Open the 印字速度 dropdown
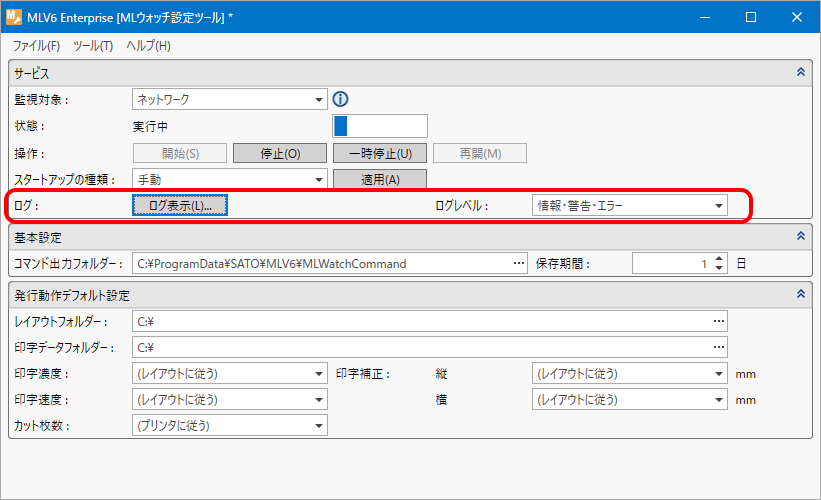The height and width of the screenshot is (500, 821). point(230,399)
